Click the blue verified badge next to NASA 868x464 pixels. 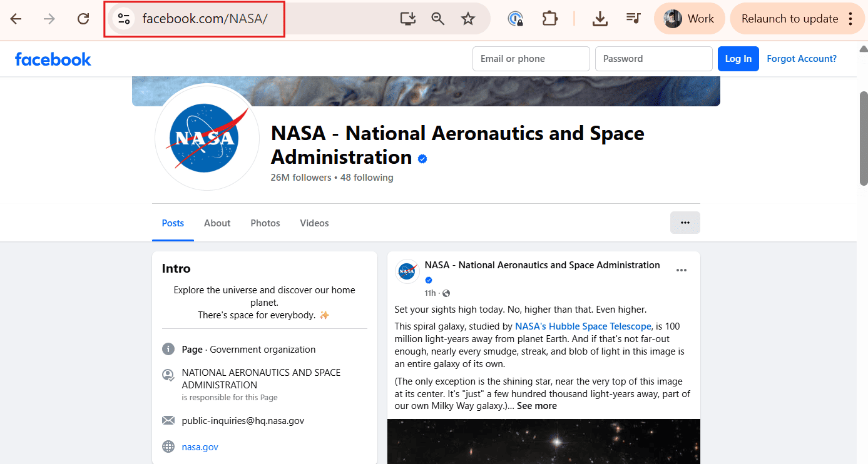[x=422, y=159]
